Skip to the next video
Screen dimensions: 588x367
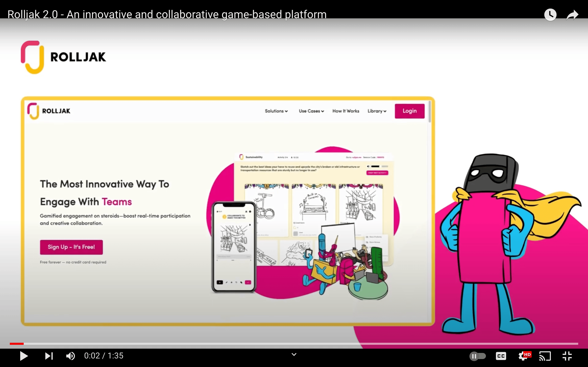point(49,356)
